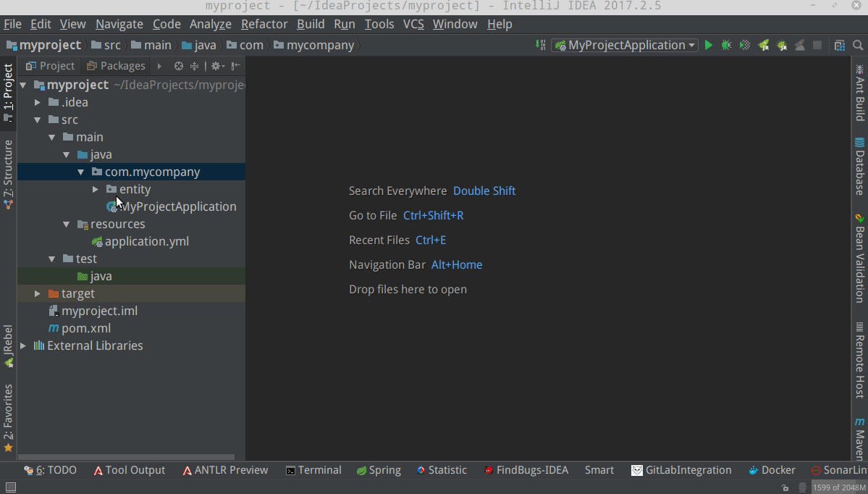This screenshot has width=868, height=494.
Task: Debug with JRebel bug icon
Action: pyautogui.click(x=782, y=46)
